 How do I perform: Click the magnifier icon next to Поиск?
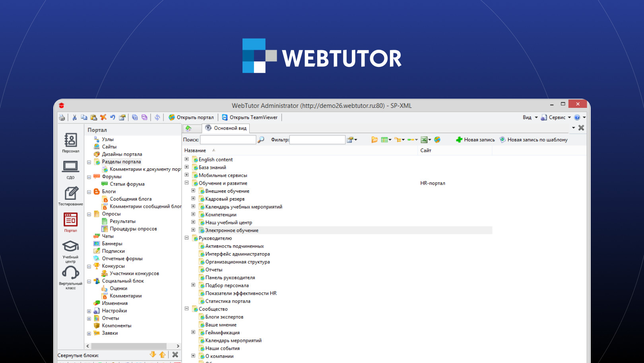[x=261, y=140]
